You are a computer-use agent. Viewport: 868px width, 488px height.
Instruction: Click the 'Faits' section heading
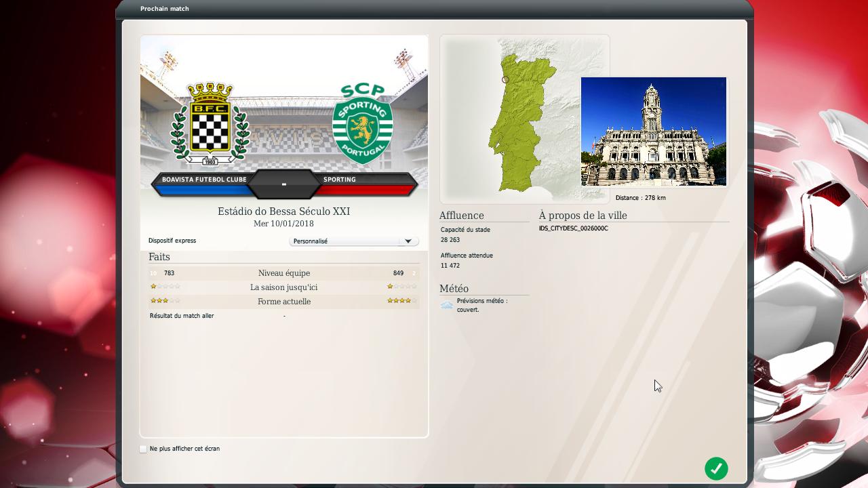point(159,257)
